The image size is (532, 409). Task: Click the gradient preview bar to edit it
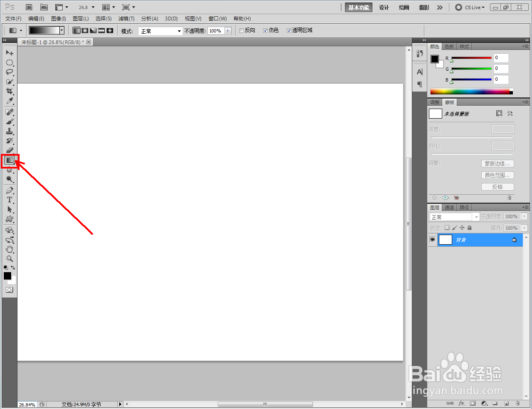tap(44, 30)
